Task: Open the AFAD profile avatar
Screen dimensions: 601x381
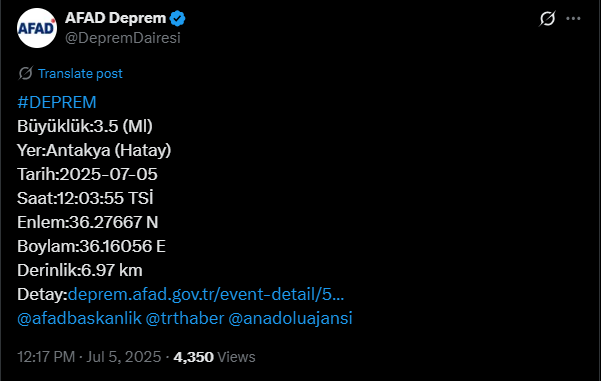Action: 37,28
